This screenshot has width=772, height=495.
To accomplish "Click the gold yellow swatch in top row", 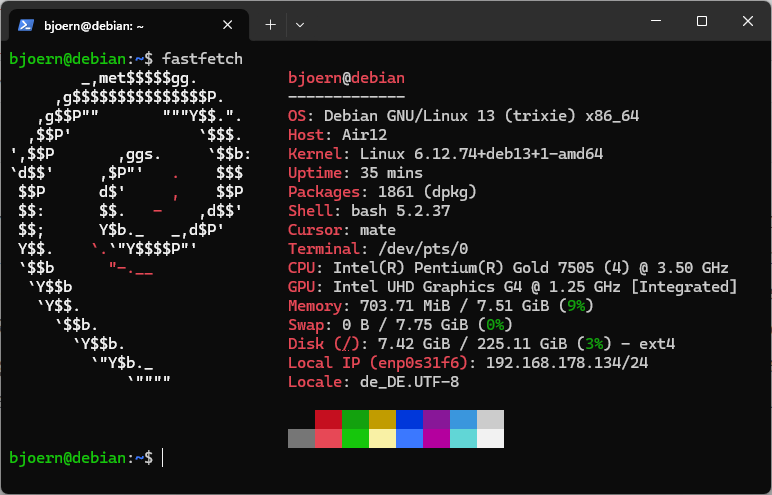I will pos(382,419).
